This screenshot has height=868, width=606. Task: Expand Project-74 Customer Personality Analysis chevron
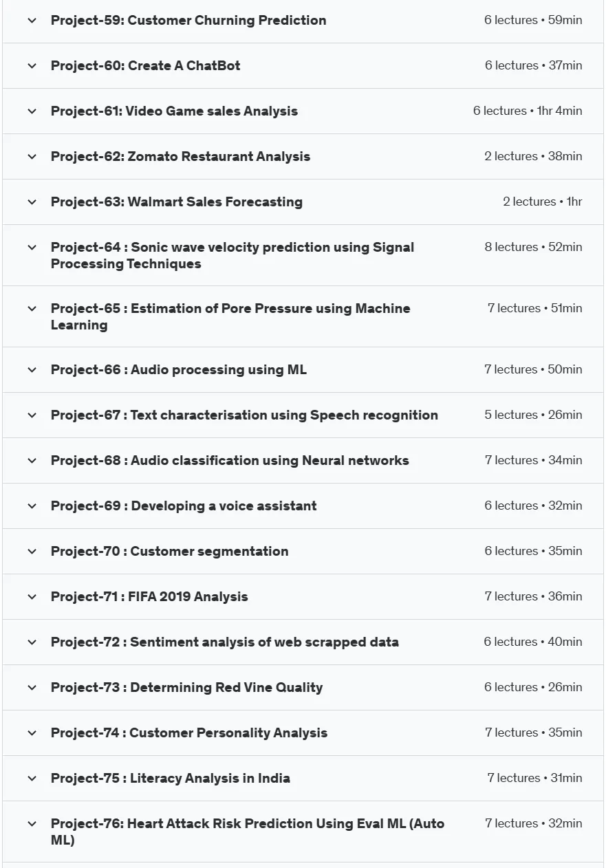click(x=32, y=733)
